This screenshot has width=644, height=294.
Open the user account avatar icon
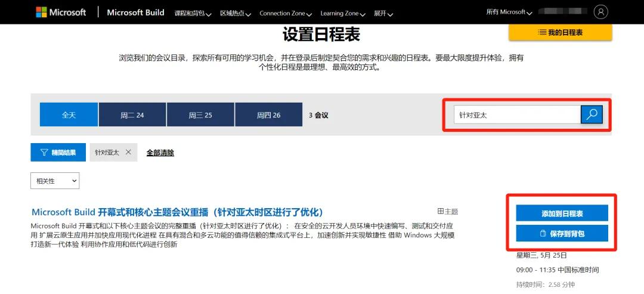tap(600, 12)
